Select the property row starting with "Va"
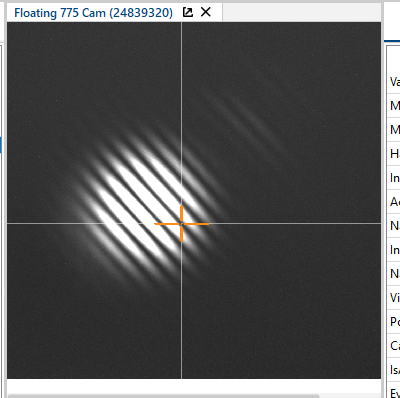The height and width of the screenshot is (398, 400). (x=394, y=82)
